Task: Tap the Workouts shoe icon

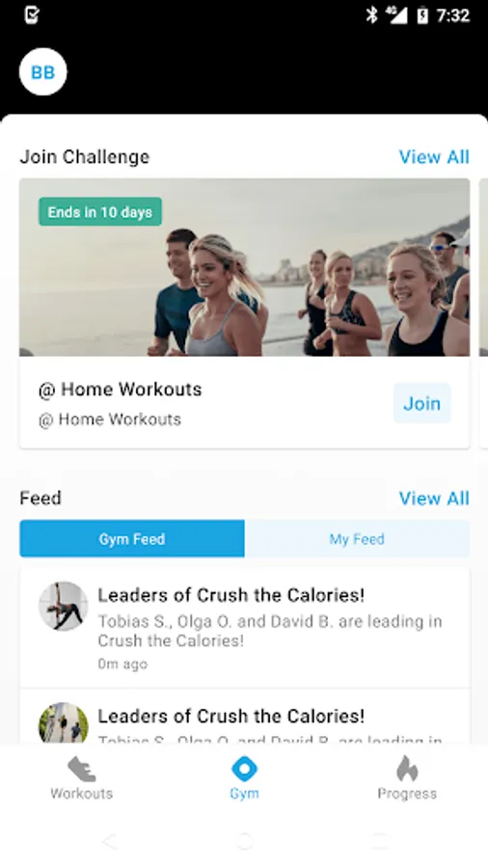Action: pyautogui.click(x=81, y=769)
